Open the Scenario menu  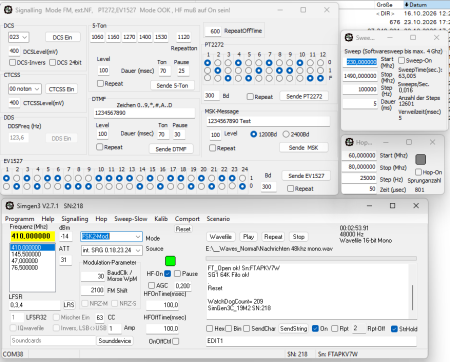[218, 219]
